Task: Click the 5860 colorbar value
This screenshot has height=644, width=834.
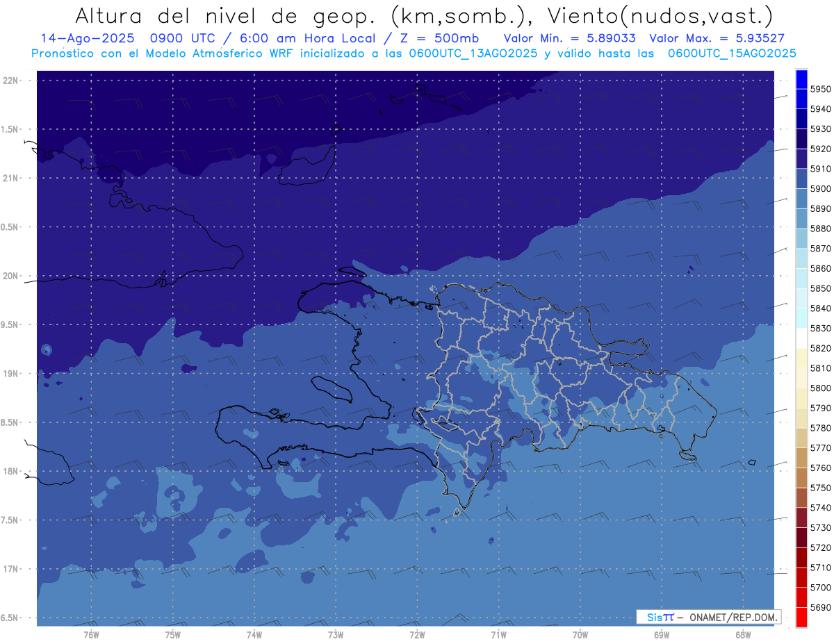Action: click(x=820, y=268)
